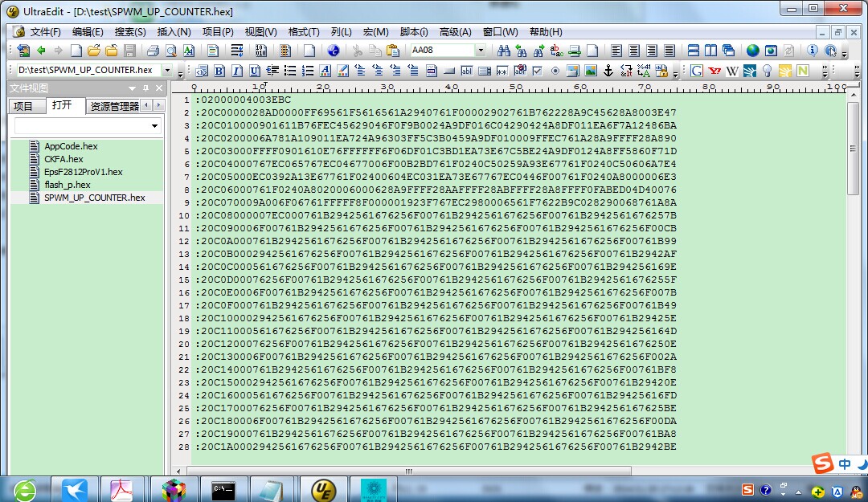Switch to the 资源管理器 tab

(x=114, y=106)
